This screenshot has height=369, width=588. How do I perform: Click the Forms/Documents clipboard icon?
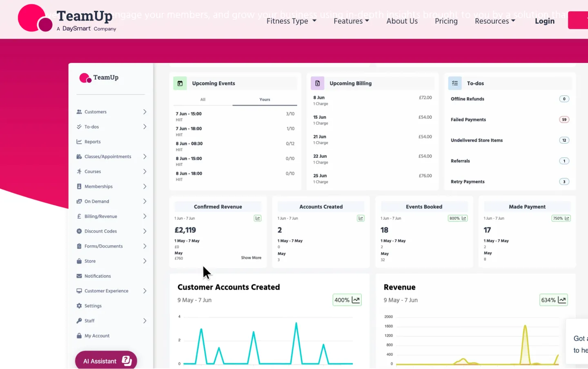(x=79, y=246)
